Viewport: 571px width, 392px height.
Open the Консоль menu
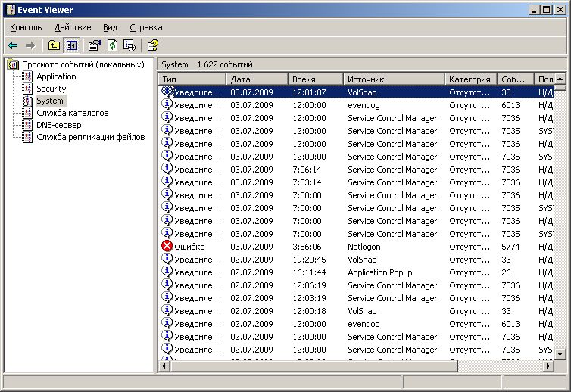coord(26,28)
